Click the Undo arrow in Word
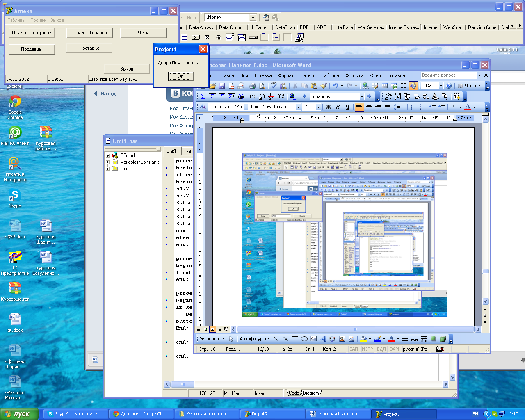This screenshot has width=525, height=420. coord(336,86)
